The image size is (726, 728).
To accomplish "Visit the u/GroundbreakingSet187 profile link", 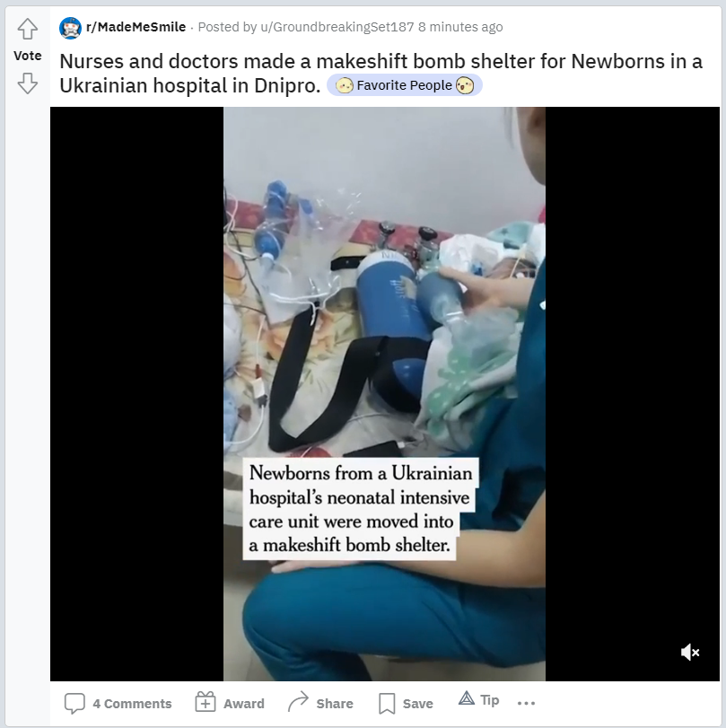I will click(337, 27).
